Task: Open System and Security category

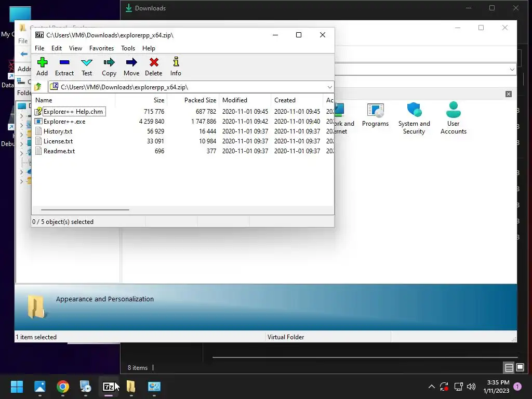Action: [414, 118]
